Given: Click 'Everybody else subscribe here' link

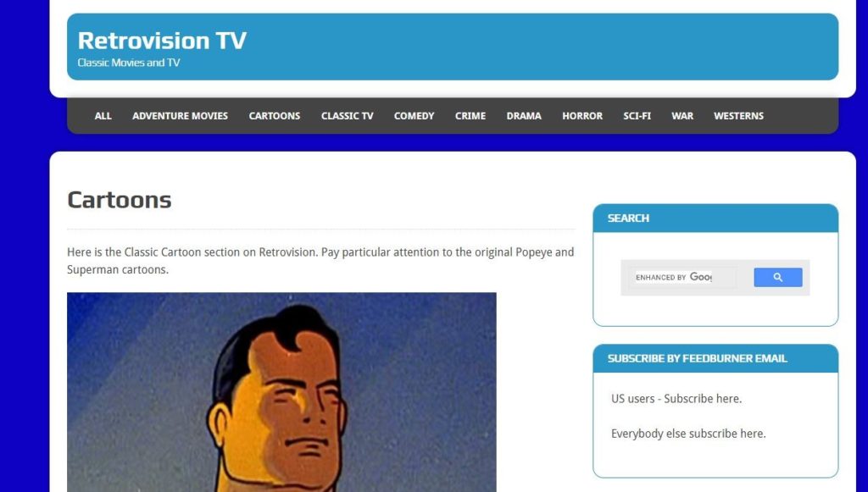Looking at the screenshot, I should coord(688,434).
